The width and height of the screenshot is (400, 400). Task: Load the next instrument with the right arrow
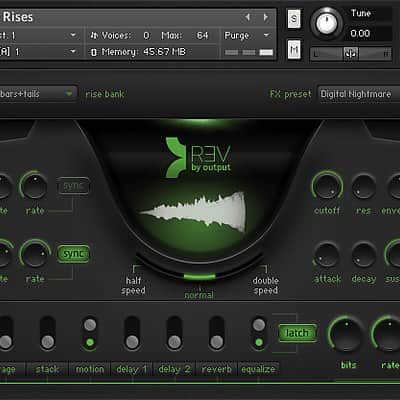(x=266, y=17)
